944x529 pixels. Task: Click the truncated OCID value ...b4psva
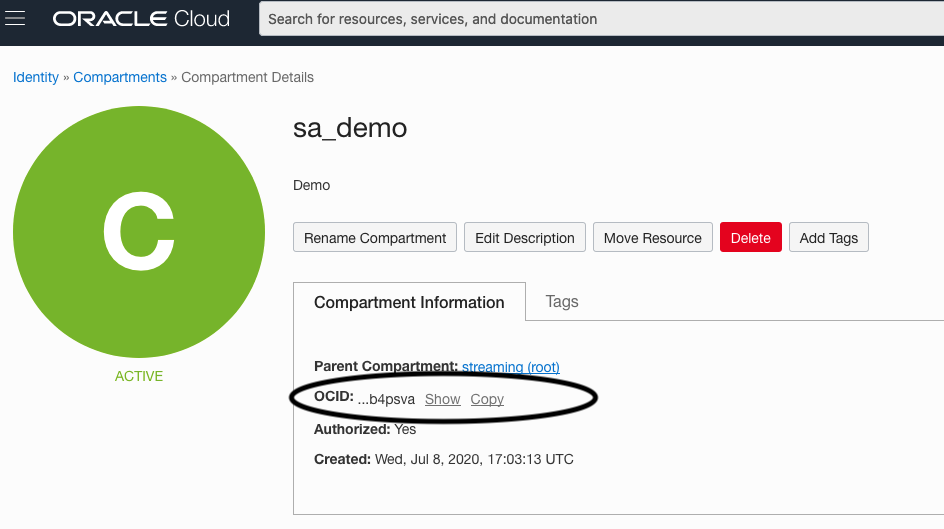click(x=386, y=399)
